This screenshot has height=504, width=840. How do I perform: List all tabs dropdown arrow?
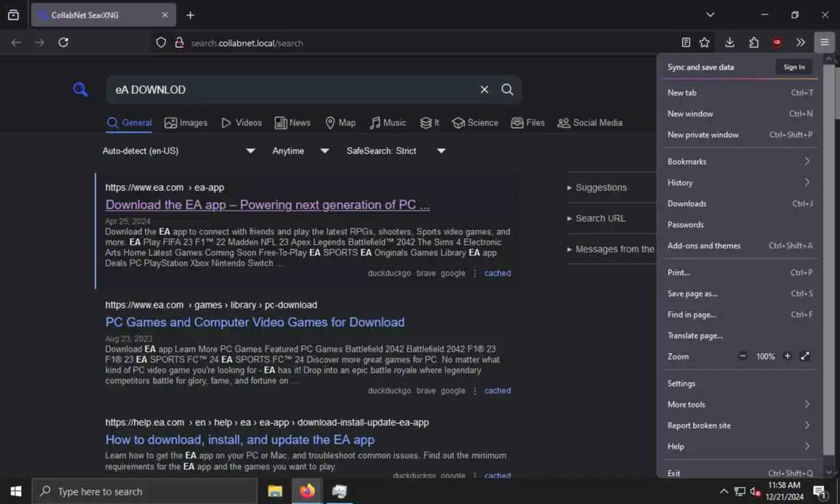point(710,14)
